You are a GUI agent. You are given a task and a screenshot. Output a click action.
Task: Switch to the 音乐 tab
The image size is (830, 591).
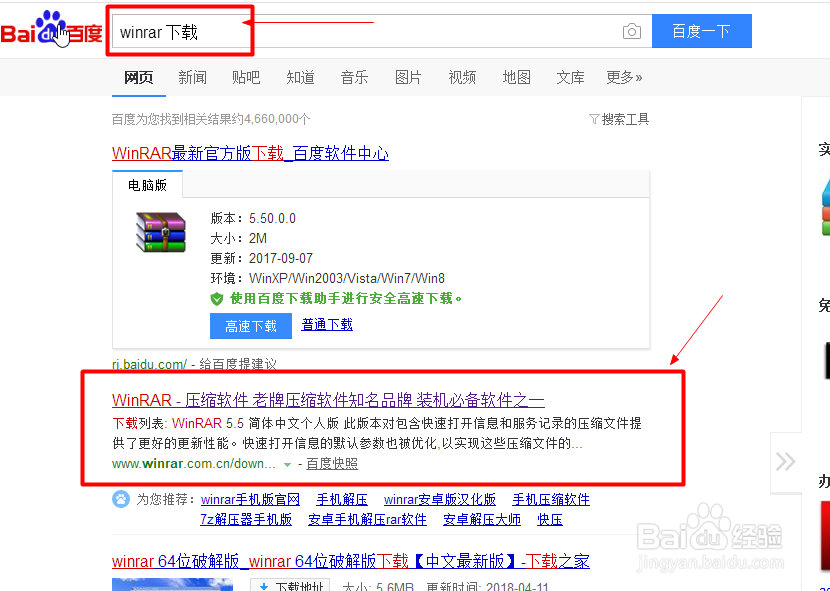(354, 78)
